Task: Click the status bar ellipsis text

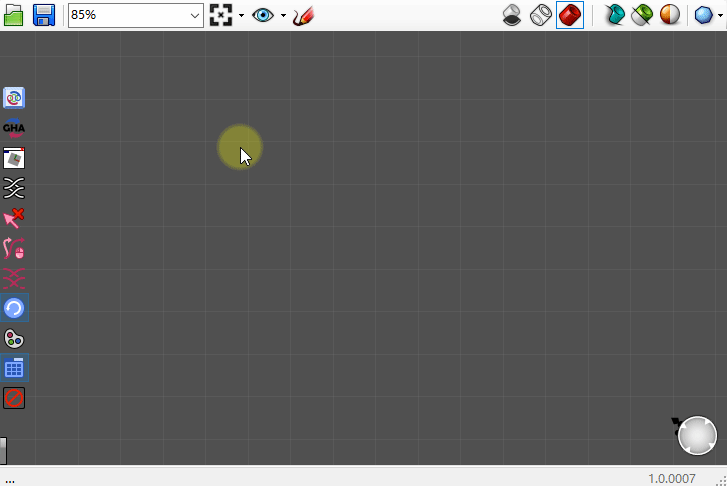Action: [x=10, y=480]
